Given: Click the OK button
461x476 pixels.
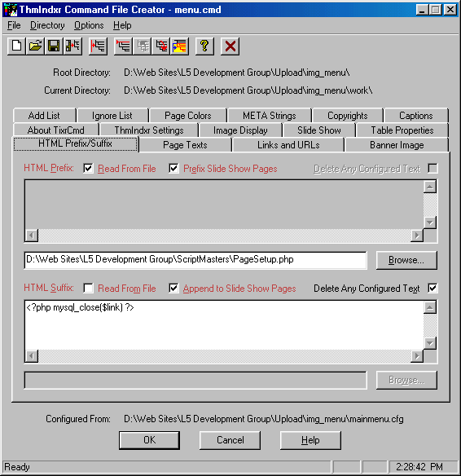Looking at the screenshot, I should point(149,440).
